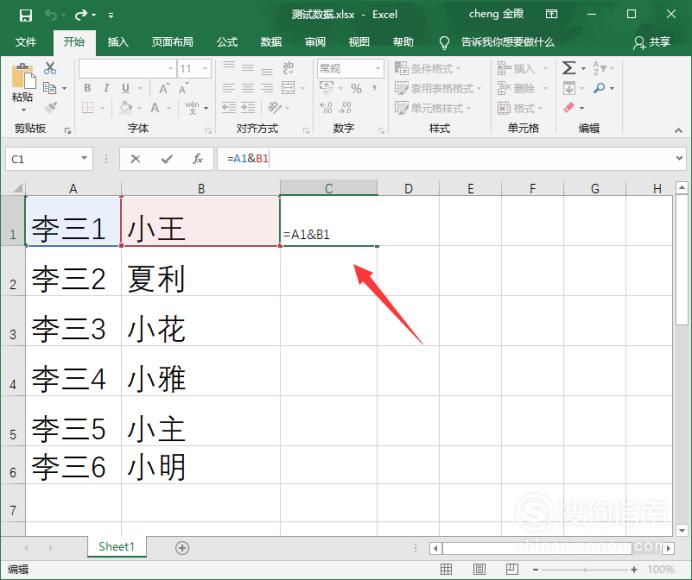This screenshot has width=692, height=580.
Task: Click cell containing 夏利
Action: coord(201,271)
